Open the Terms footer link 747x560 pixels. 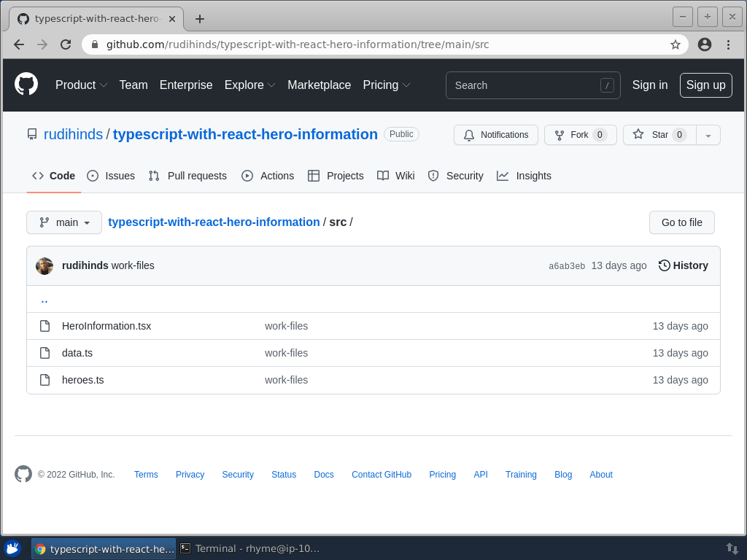(146, 474)
